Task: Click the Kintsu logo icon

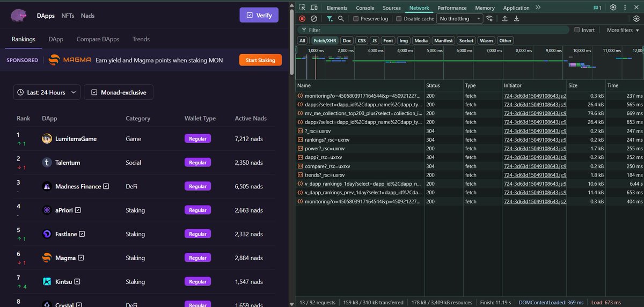Action: [47, 282]
